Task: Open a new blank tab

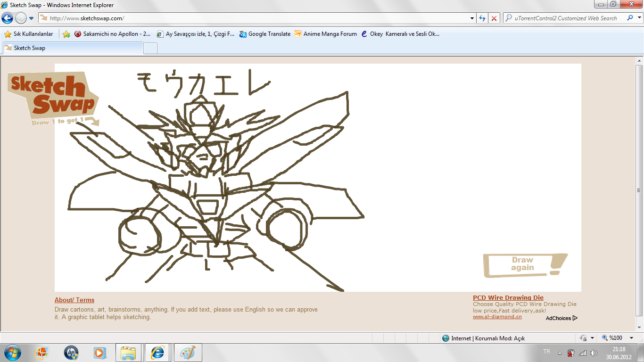Action: point(150,48)
